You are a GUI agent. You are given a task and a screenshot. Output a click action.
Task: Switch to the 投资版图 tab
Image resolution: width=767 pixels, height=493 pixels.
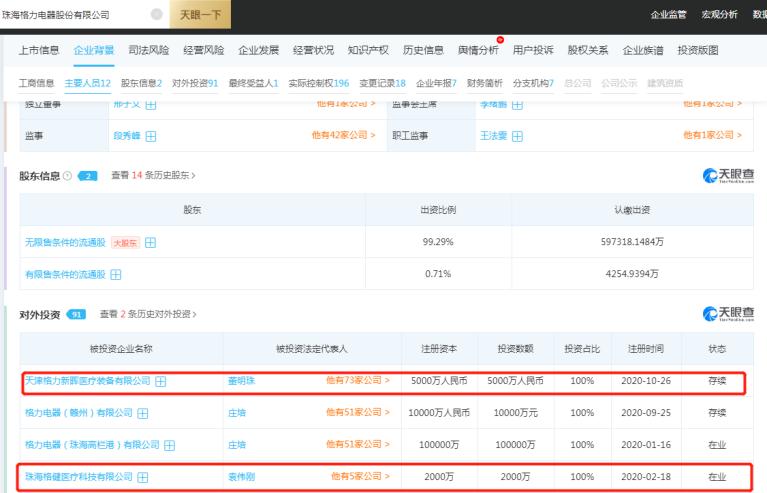point(698,50)
